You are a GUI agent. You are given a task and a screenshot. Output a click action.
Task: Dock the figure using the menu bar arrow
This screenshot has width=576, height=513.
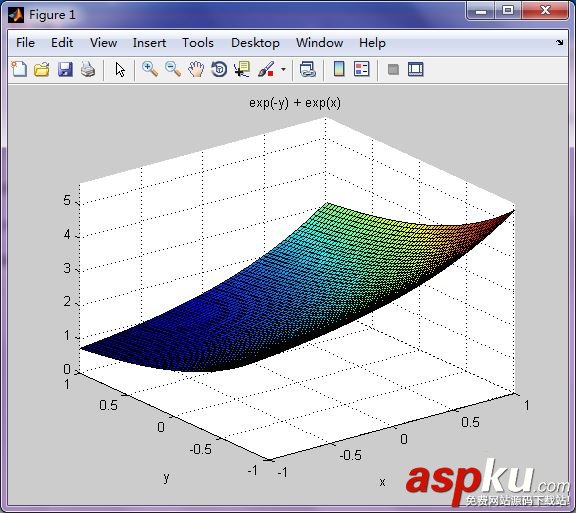559,43
